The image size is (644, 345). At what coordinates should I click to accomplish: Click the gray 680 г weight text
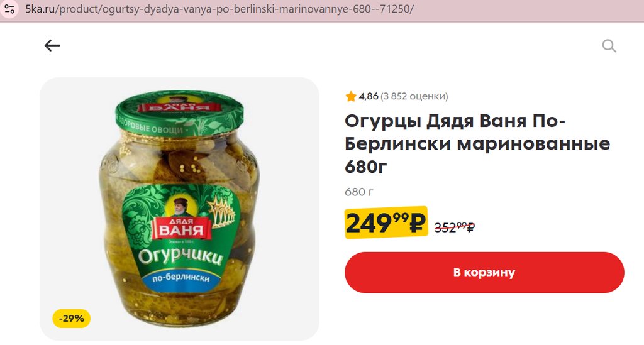[x=359, y=192]
